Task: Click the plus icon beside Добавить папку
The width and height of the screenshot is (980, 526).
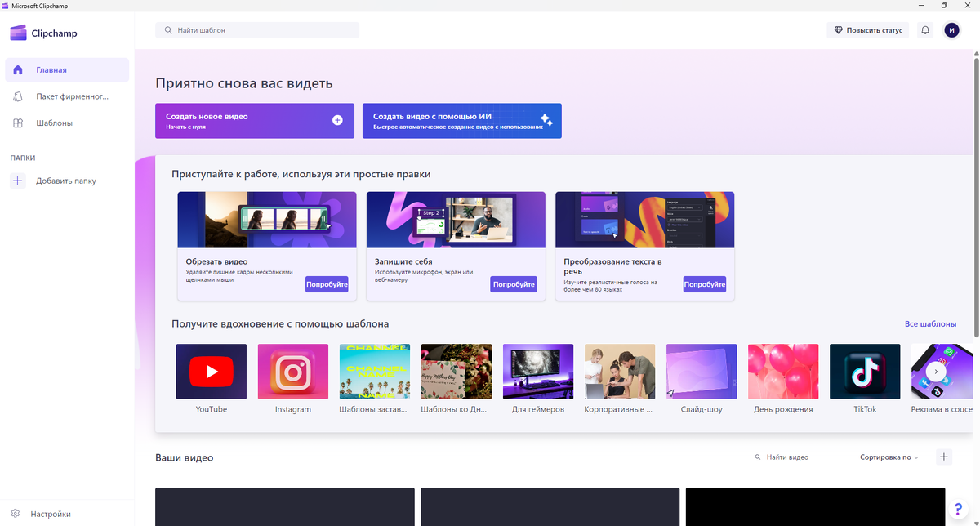Action: tap(18, 181)
